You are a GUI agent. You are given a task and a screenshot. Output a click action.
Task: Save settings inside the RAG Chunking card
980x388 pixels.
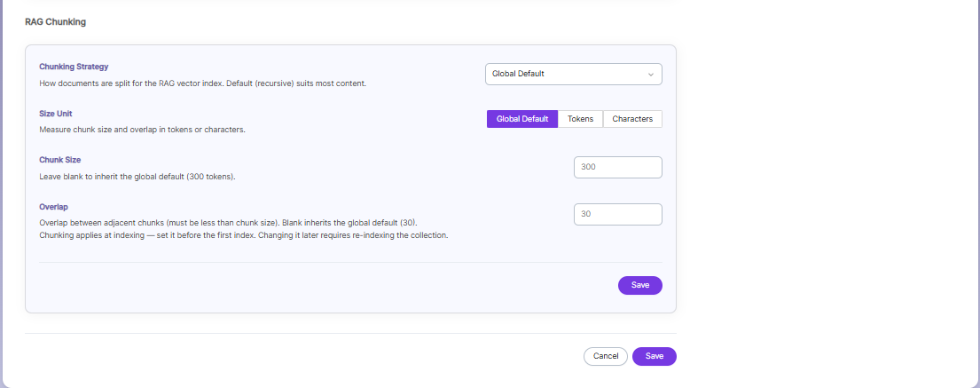pos(640,285)
